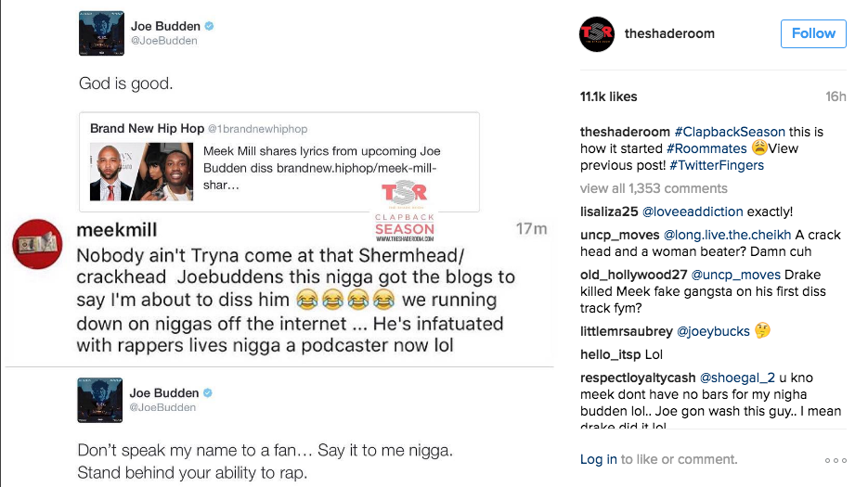The width and height of the screenshot is (868, 487).
Task: Open @long.live.the.cheikh mention
Action: tap(728, 235)
